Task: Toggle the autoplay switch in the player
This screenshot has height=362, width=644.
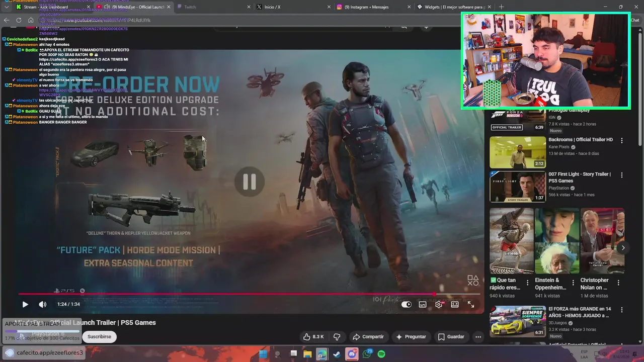Action: (406, 304)
